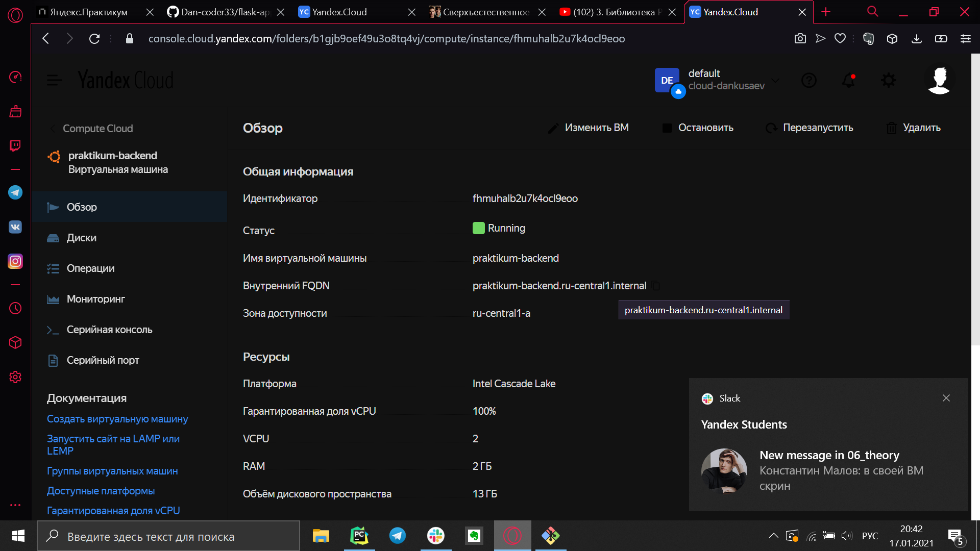Select Диски in the VM sidebar

[130, 238]
